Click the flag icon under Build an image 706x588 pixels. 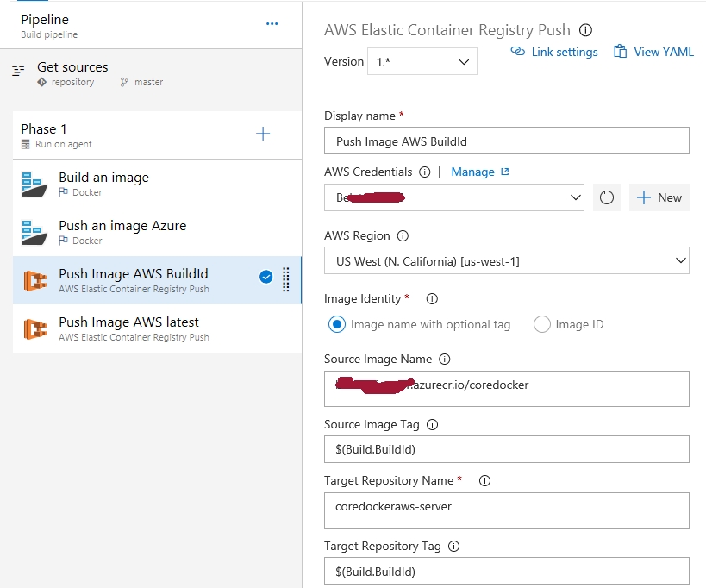click(64, 192)
